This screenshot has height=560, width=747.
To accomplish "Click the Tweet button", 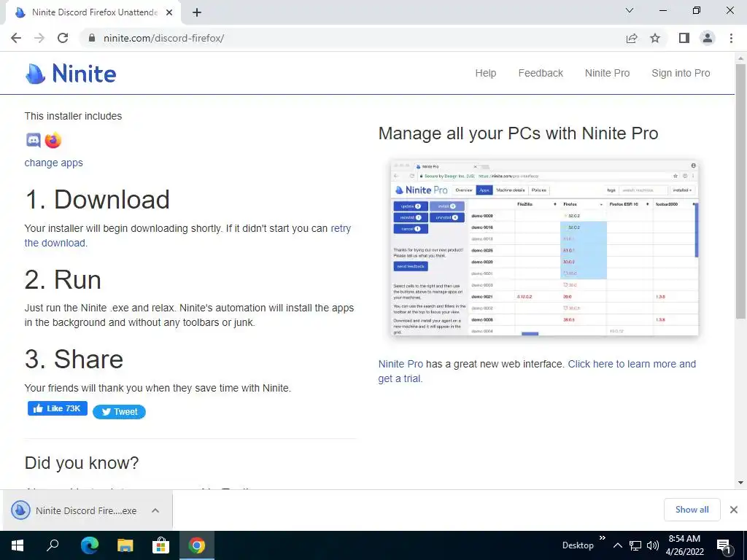I will (119, 412).
